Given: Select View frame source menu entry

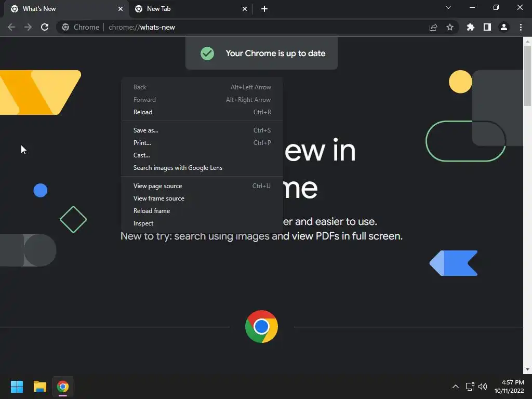Looking at the screenshot, I should (202, 198).
